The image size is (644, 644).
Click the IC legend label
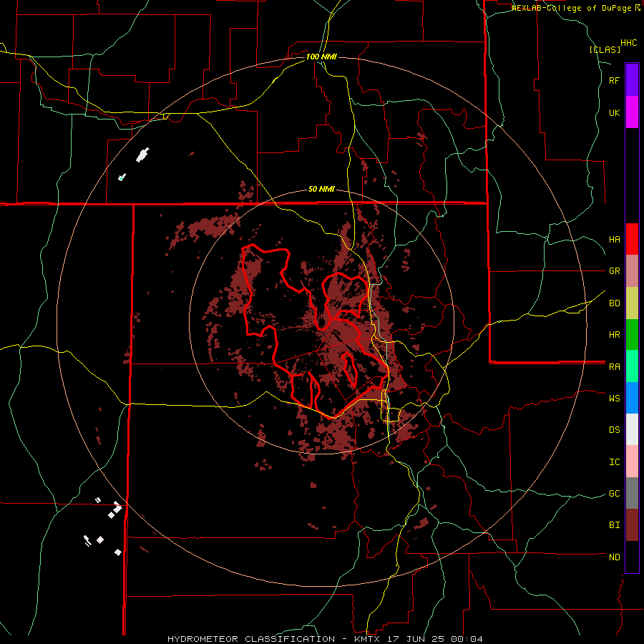615,462
